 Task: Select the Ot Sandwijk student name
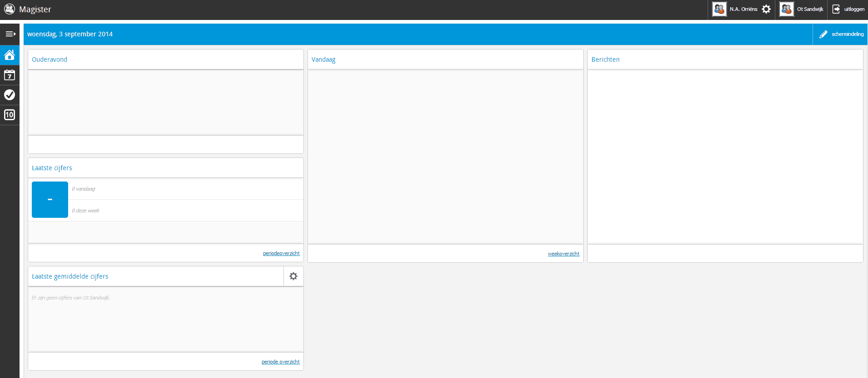810,9
